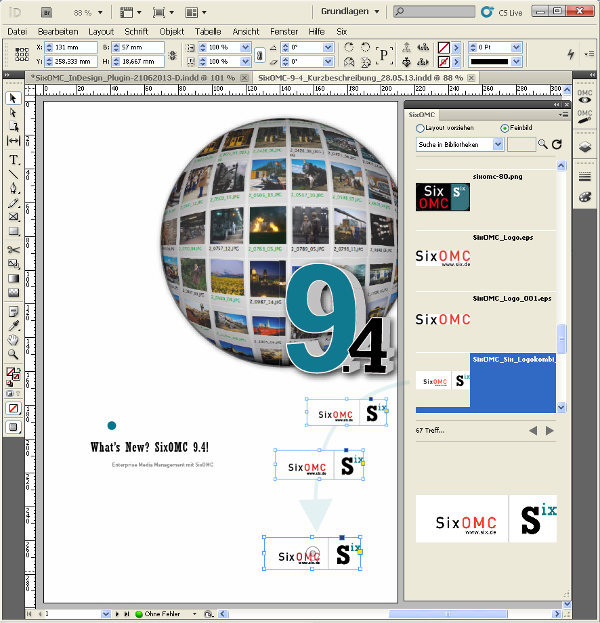
Task: Select the Eyedropper tool
Action: [x=13, y=326]
